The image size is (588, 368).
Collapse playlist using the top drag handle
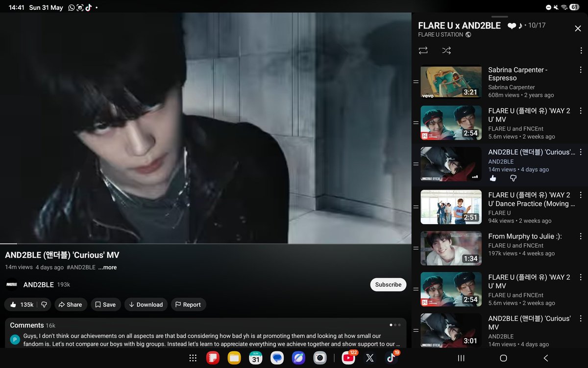click(500, 17)
